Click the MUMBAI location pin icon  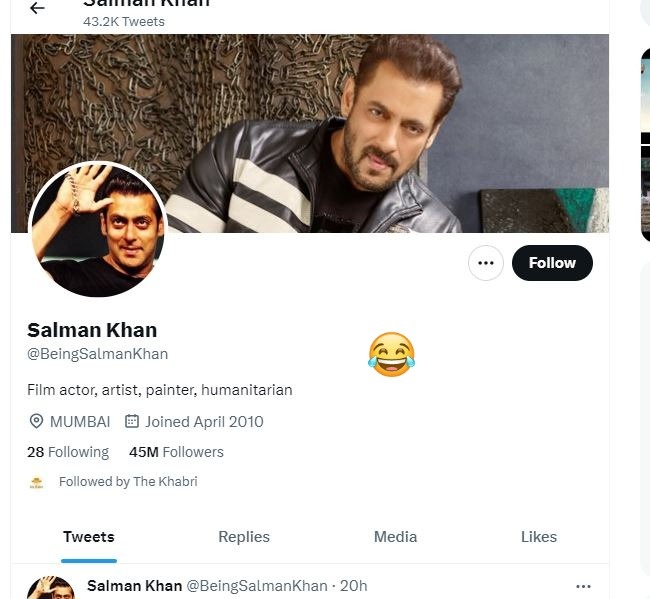click(x=37, y=421)
